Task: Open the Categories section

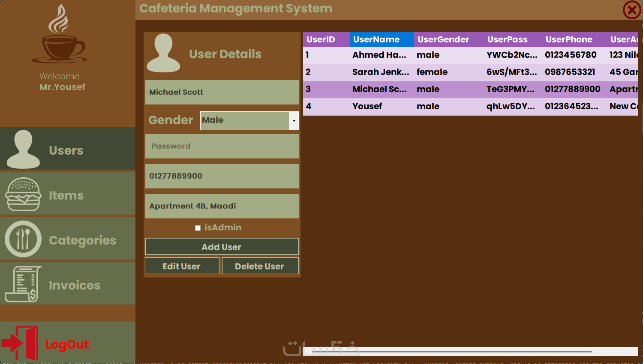Action: tap(82, 240)
